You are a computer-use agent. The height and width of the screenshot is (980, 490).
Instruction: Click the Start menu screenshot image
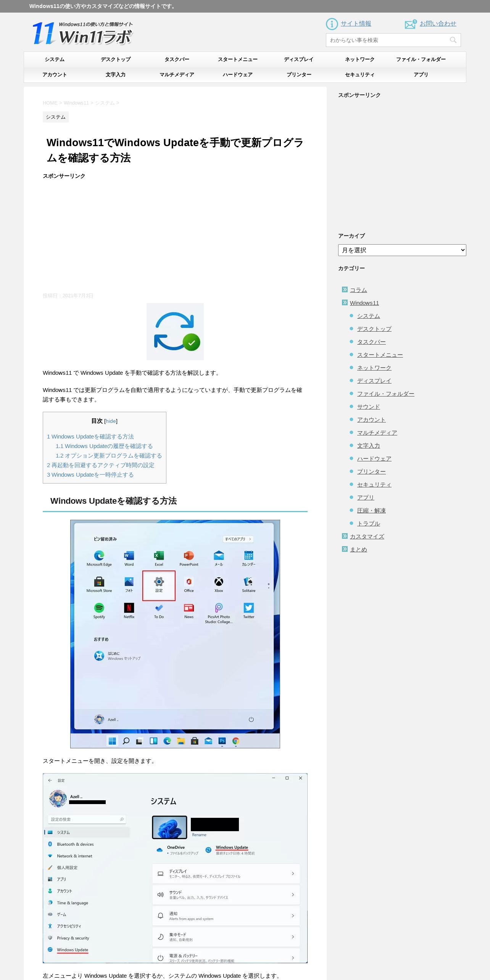175,634
